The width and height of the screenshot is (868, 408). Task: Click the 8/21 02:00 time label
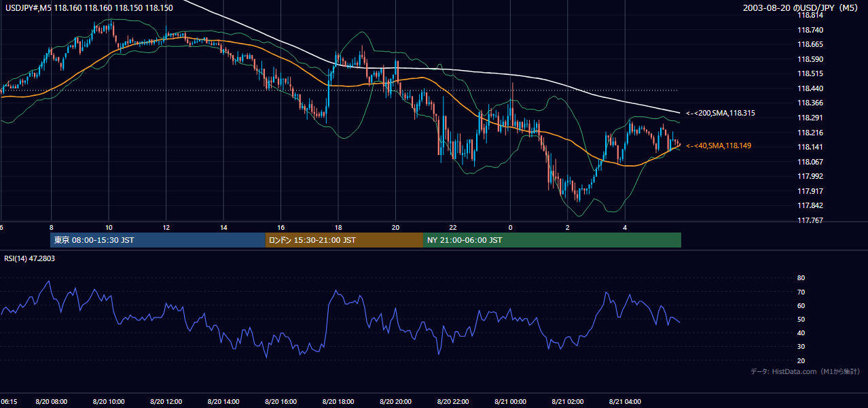coord(568,402)
